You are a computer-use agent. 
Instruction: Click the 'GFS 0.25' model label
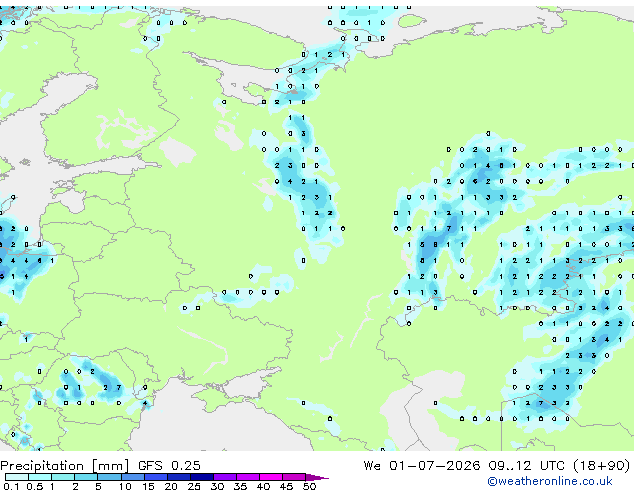pos(169,466)
